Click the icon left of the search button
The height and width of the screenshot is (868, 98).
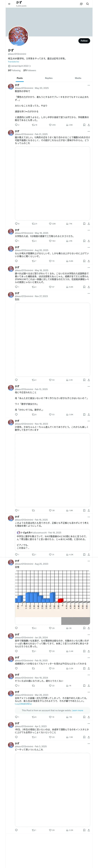point(81,4)
